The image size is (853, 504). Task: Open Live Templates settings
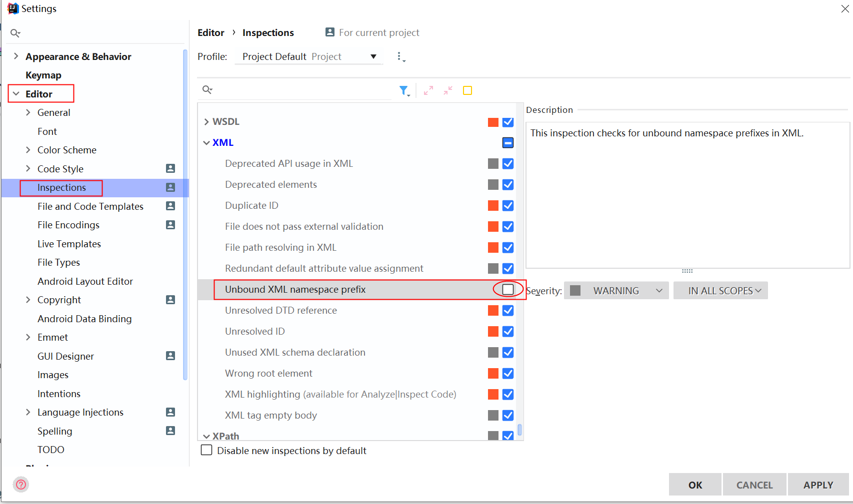tap(69, 244)
